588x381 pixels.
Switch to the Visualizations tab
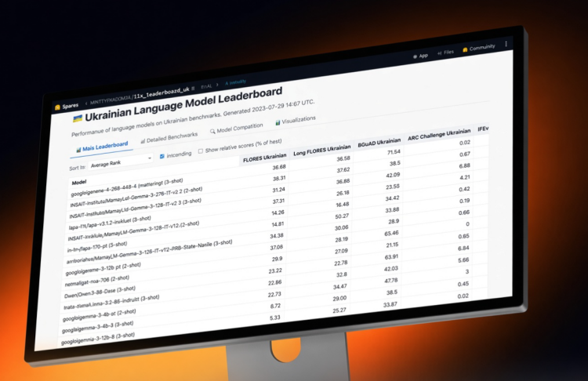[x=296, y=121]
